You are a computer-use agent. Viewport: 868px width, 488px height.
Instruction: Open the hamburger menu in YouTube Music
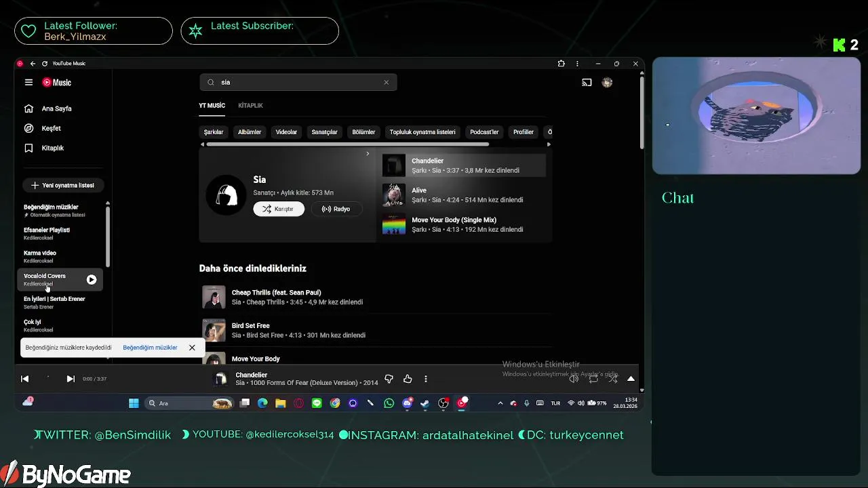(x=28, y=82)
